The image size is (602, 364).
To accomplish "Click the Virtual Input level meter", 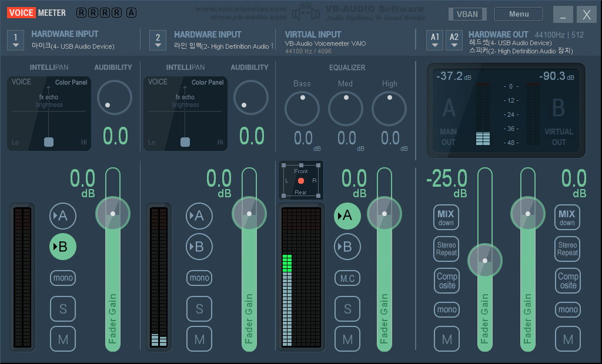I will coord(302,278).
